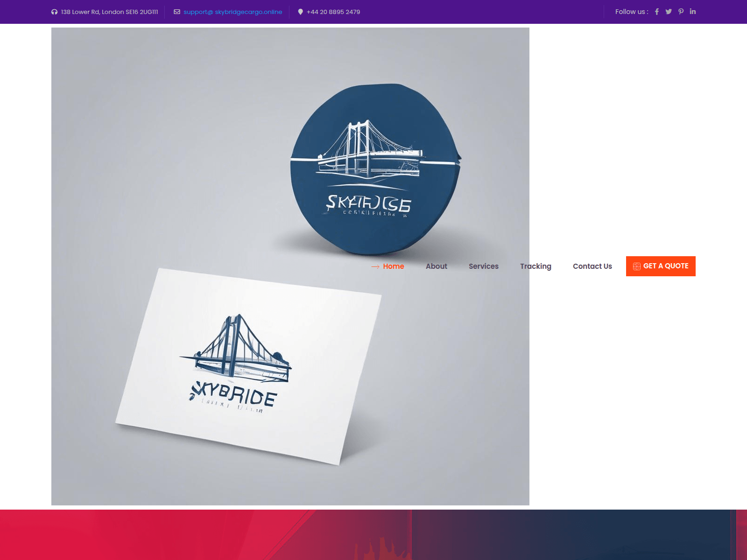Click the envelope icon beside the email
The width and height of the screenshot is (747, 560).
[x=177, y=12]
